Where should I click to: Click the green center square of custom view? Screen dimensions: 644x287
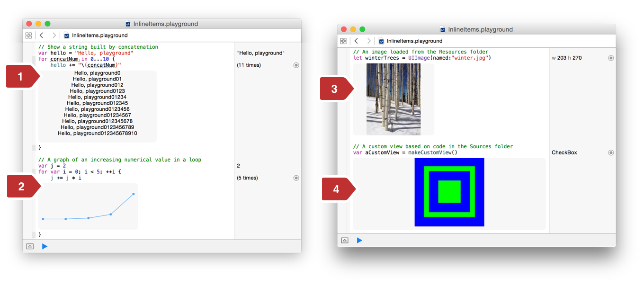click(449, 192)
